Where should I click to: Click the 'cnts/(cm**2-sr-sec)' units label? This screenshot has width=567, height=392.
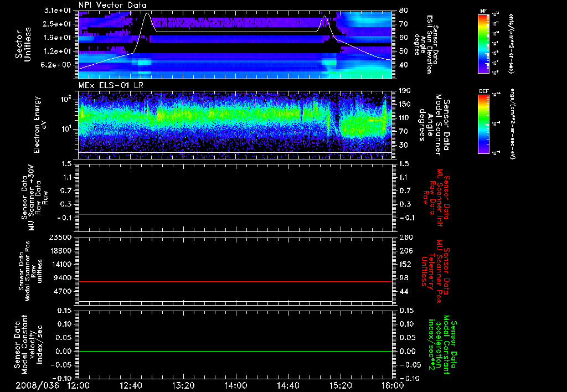click(x=511, y=43)
